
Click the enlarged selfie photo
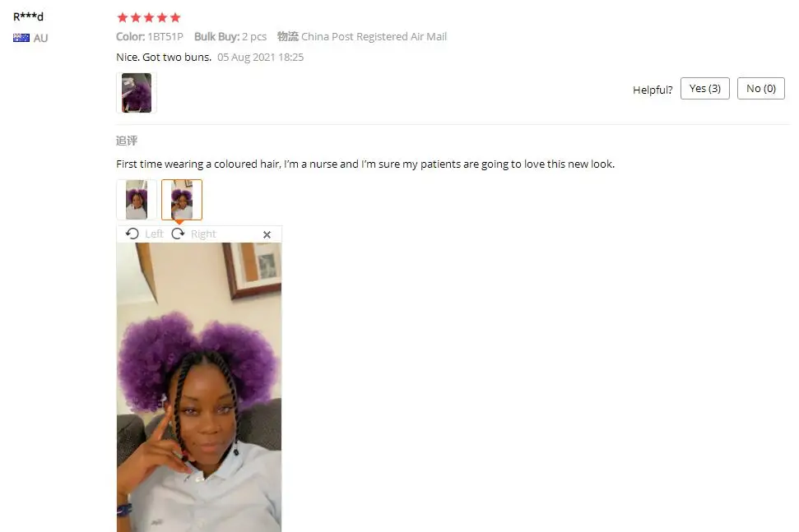point(199,387)
